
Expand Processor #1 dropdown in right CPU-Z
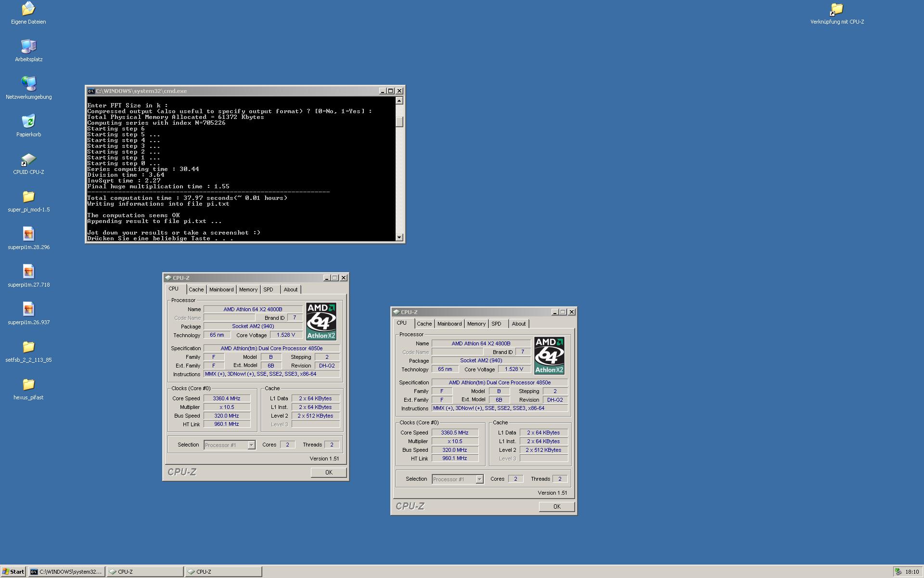pyautogui.click(x=479, y=479)
